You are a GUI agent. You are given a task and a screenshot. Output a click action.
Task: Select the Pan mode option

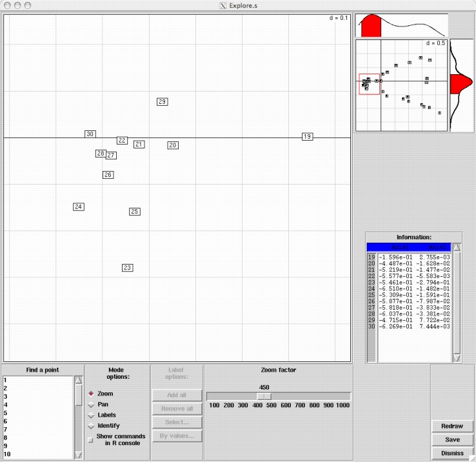coord(91,404)
